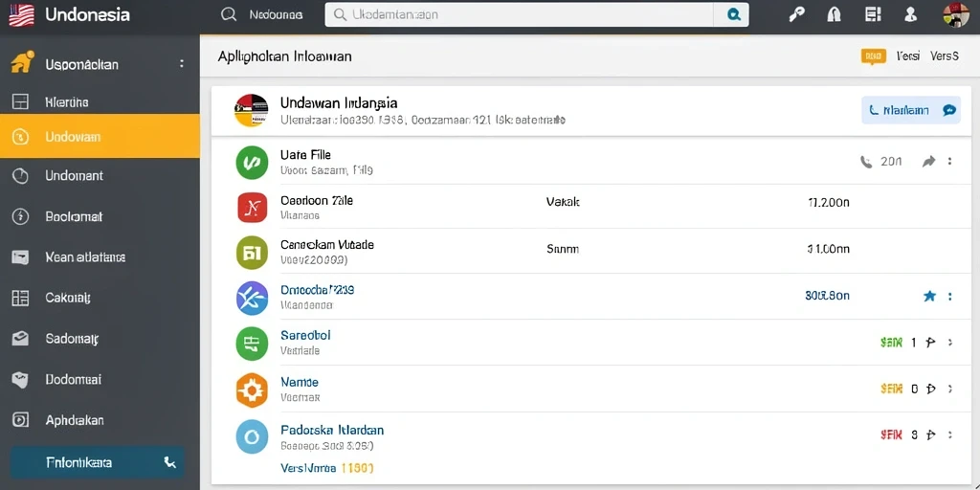The image size is (980, 490).
Task: Click the phone icon on Fnfontkara button
Action: [169, 462]
